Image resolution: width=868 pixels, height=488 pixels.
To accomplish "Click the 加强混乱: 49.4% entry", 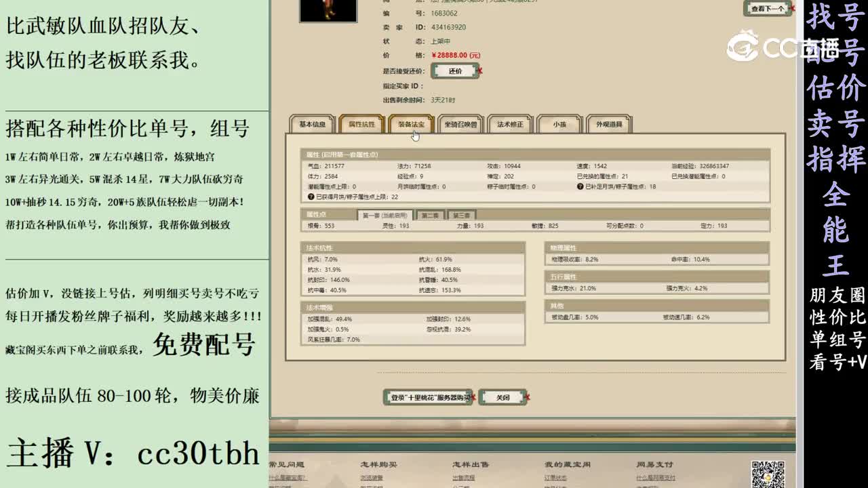I will 330,319.
